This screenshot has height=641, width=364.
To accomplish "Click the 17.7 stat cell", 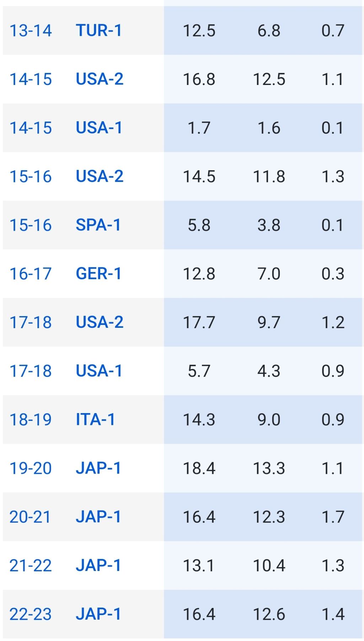I will pos(199,322).
